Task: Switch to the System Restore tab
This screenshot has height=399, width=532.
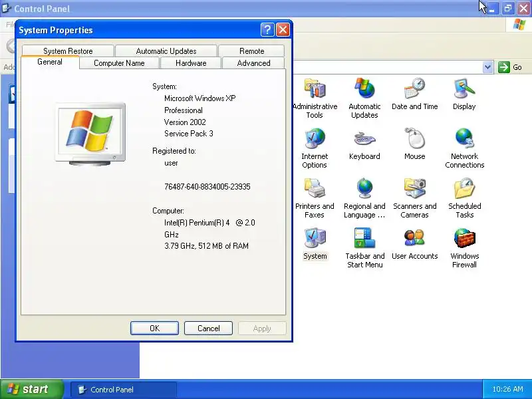Action: (68, 51)
